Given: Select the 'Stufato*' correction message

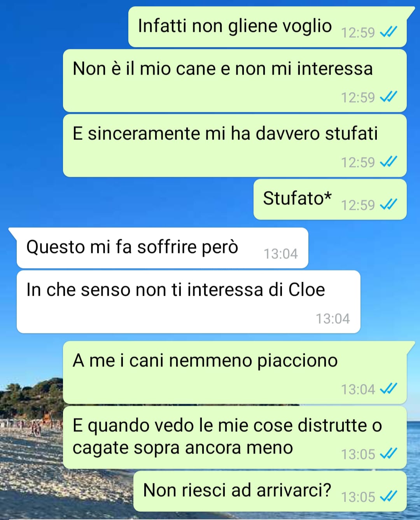Looking at the screenshot, I should point(330,199).
